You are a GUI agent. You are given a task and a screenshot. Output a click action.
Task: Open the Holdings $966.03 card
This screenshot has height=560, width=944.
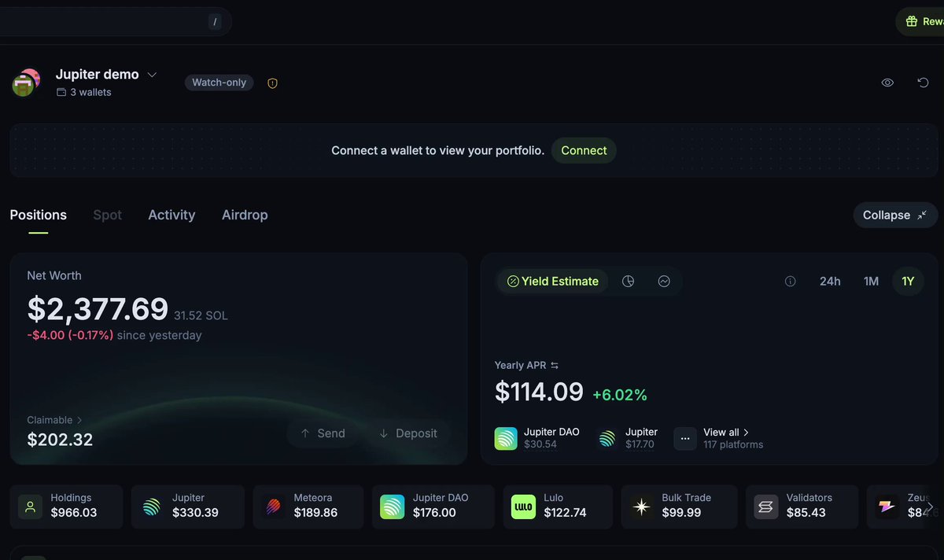67,506
